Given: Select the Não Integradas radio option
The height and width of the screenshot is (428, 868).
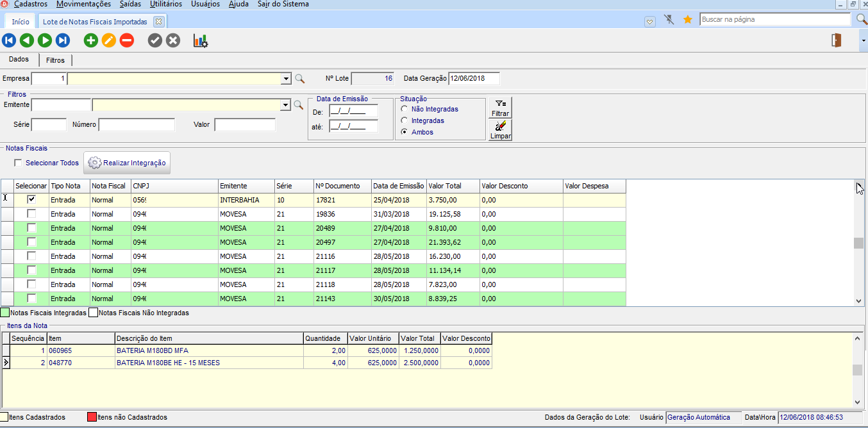Looking at the screenshot, I should click(404, 109).
